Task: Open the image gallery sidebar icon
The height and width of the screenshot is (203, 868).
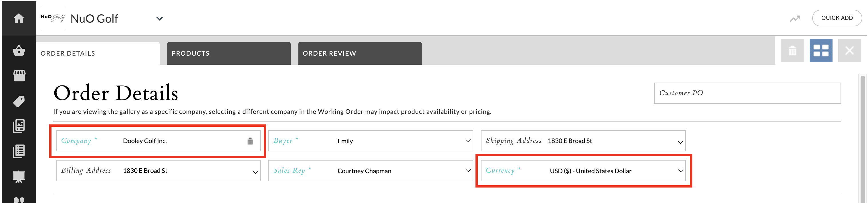Action: (x=19, y=126)
